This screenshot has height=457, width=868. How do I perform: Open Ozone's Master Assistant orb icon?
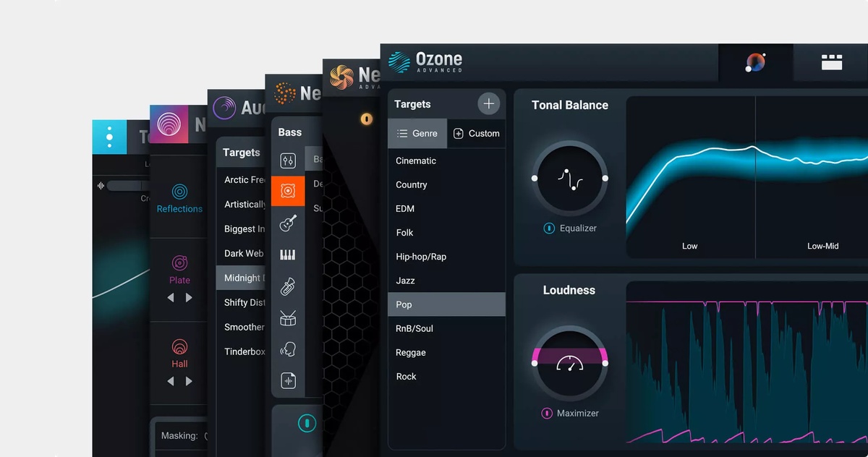(x=755, y=63)
